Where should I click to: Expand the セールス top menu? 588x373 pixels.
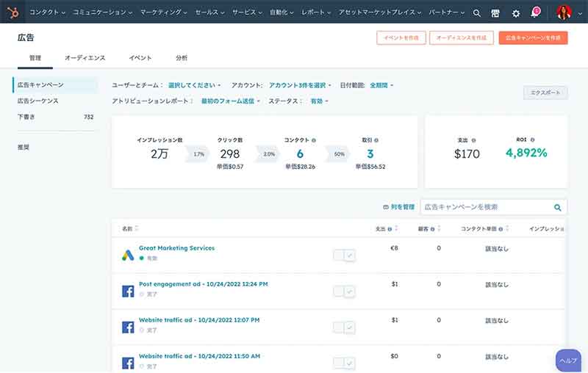(209, 12)
